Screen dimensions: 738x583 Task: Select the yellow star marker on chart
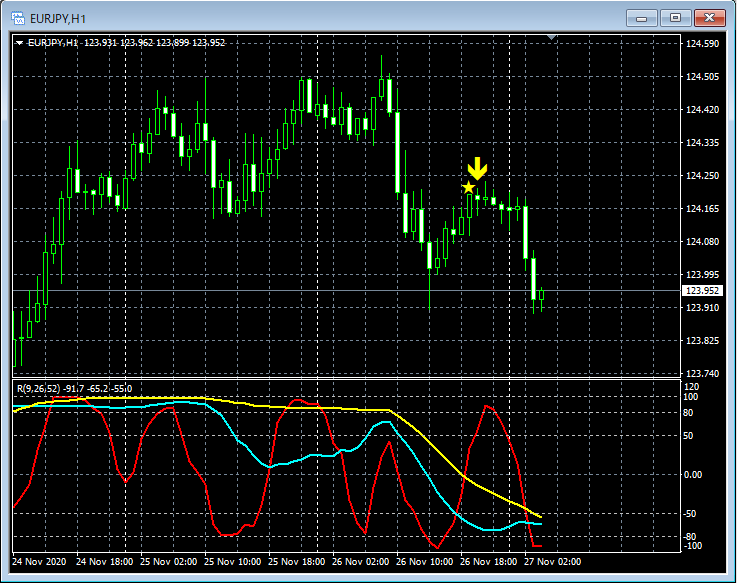pos(468,188)
